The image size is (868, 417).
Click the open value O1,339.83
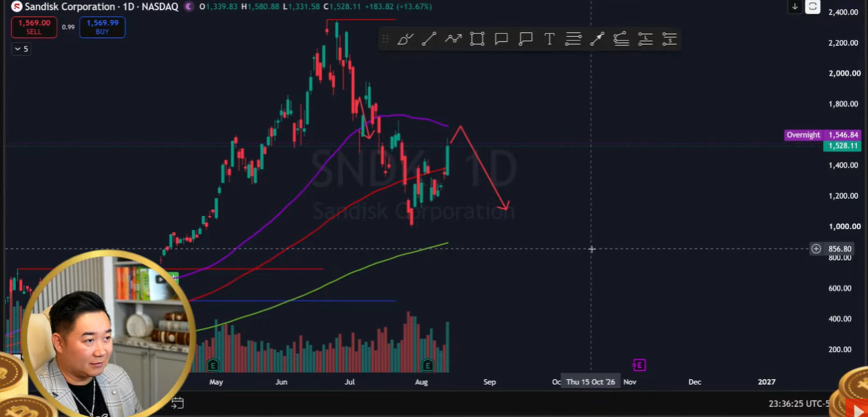[x=218, y=7]
